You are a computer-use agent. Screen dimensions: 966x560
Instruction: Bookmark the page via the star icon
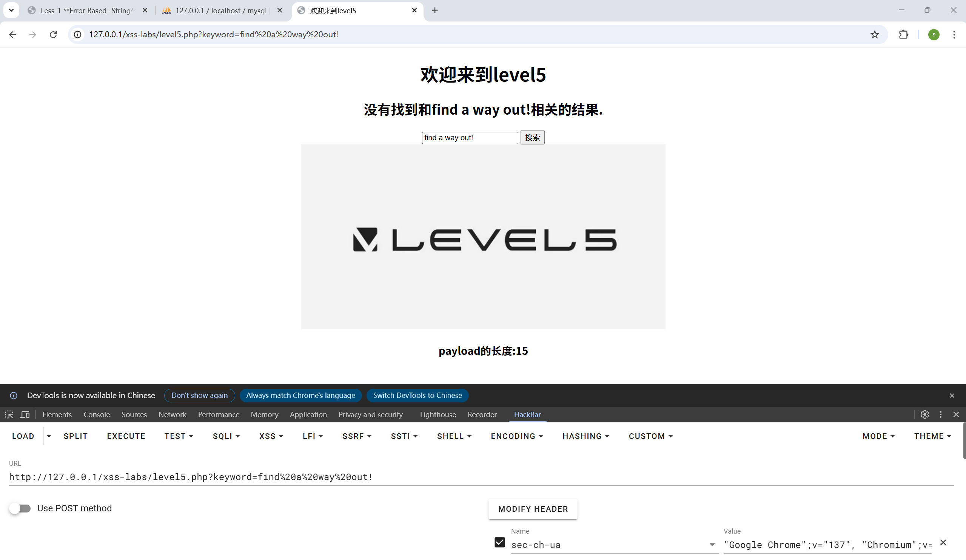point(875,34)
